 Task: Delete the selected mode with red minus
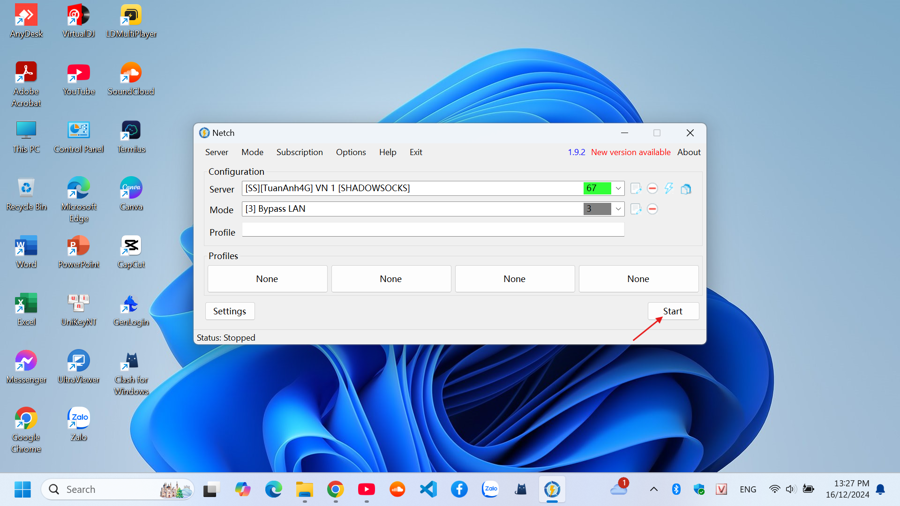click(x=653, y=210)
